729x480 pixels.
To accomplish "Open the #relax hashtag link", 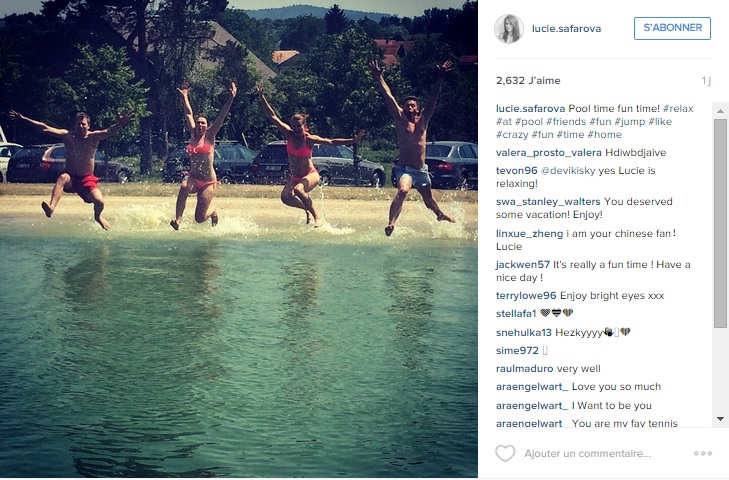I will pos(678,109).
